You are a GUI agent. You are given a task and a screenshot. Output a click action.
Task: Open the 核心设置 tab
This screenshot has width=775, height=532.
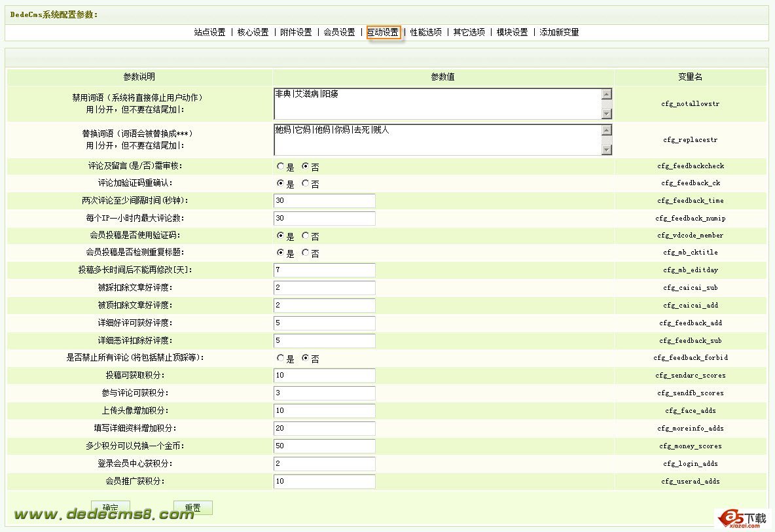(x=252, y=31)
